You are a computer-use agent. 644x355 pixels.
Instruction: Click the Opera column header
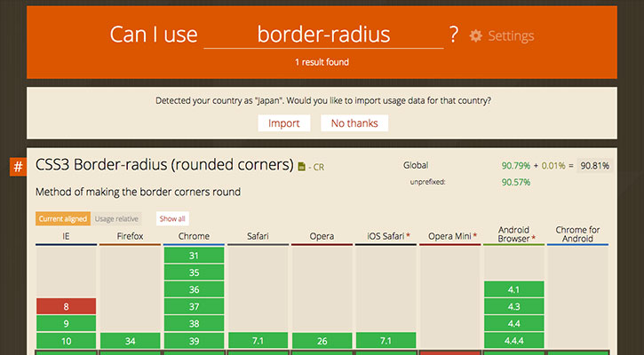[322, 236]
